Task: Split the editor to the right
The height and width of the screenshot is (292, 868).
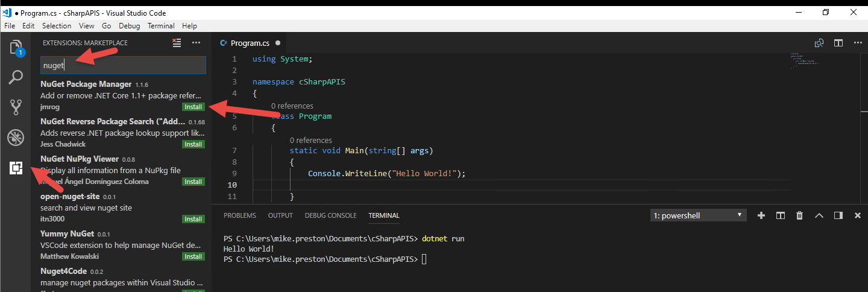Action: pos(838,43)
